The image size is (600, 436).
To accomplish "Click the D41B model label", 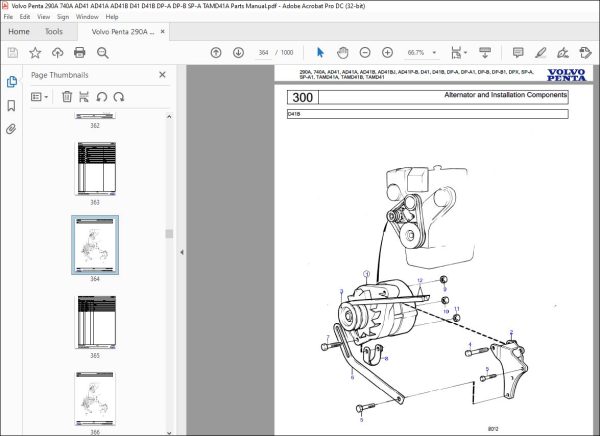I will (294, 114).
